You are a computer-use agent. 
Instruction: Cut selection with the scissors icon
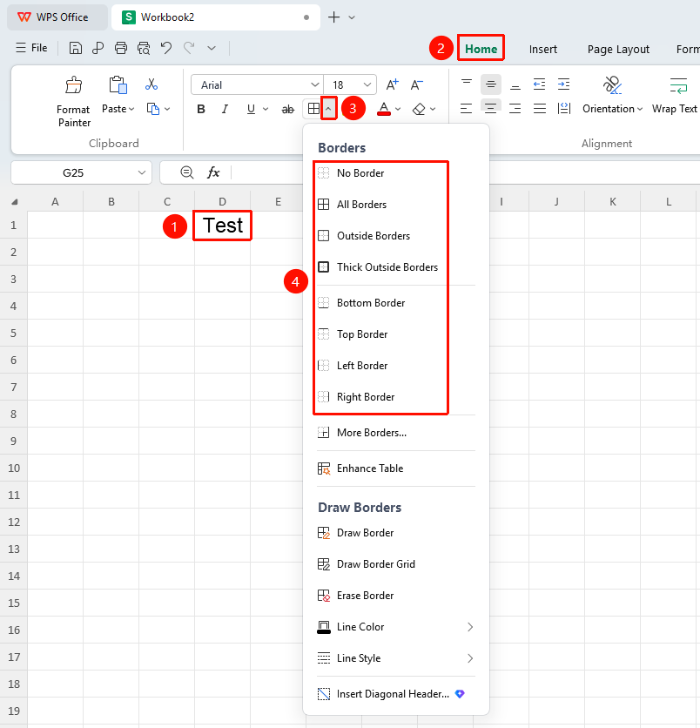coord(151,84)
